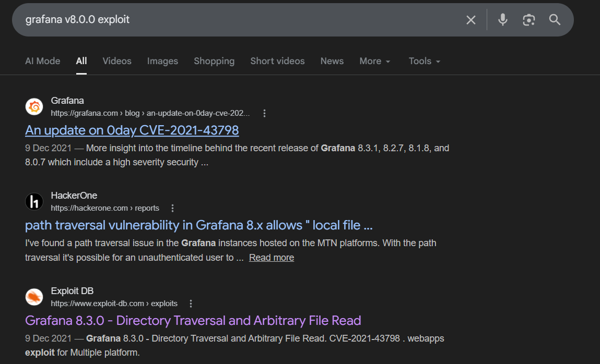This screenshot has width=600, height=364.
Task: Click the HackerOne site name text
Action: click(74, 196)
